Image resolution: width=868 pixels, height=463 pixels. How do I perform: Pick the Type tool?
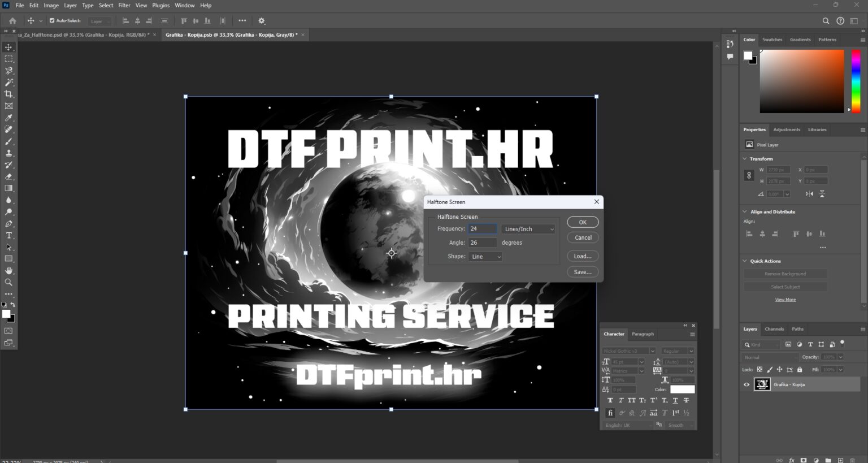coord(8,235)
